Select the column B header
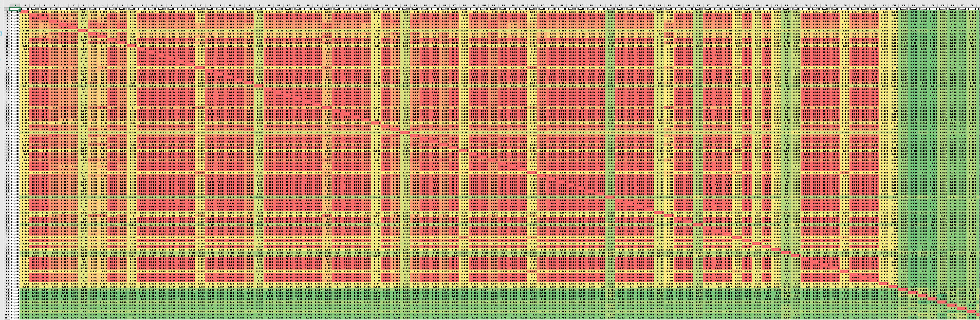 click(x=25, y=6)
